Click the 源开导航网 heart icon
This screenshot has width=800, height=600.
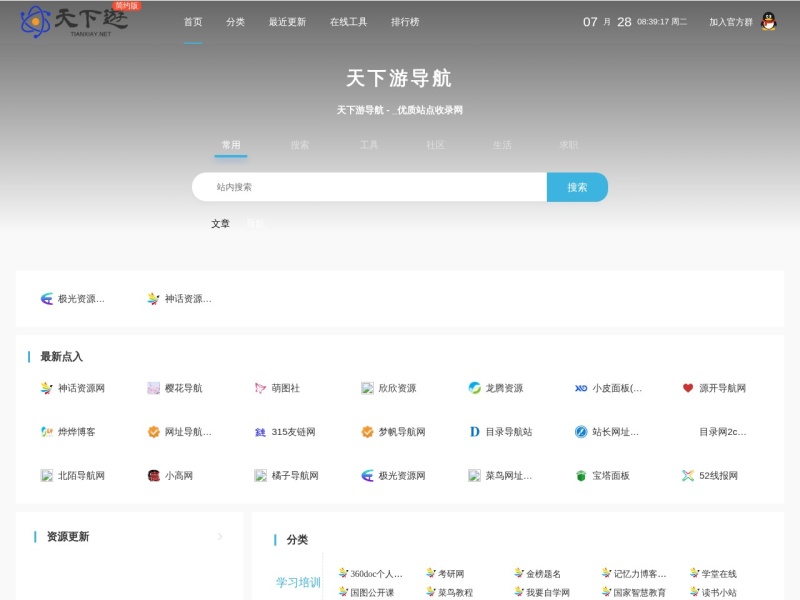pyautogui.click(x=688, y=388)
